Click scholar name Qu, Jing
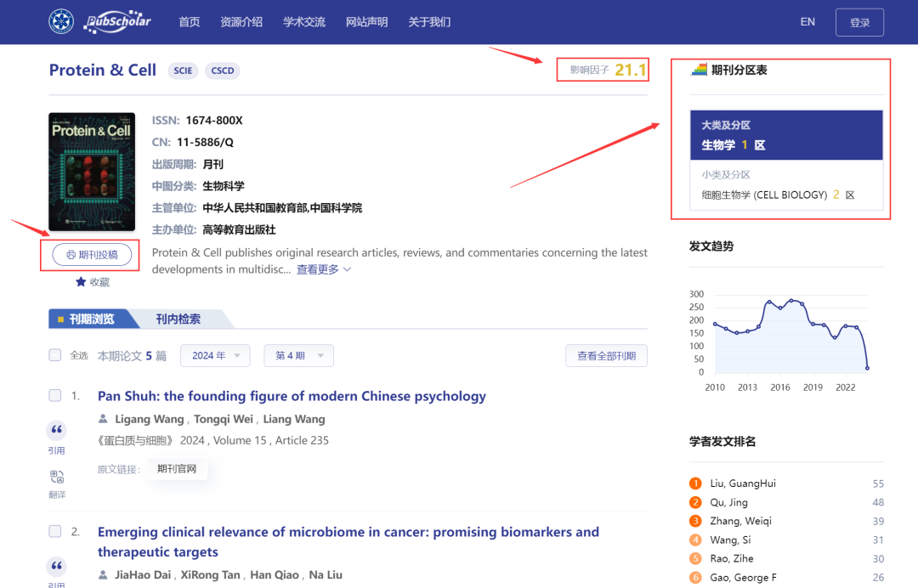 coord(729,502)
